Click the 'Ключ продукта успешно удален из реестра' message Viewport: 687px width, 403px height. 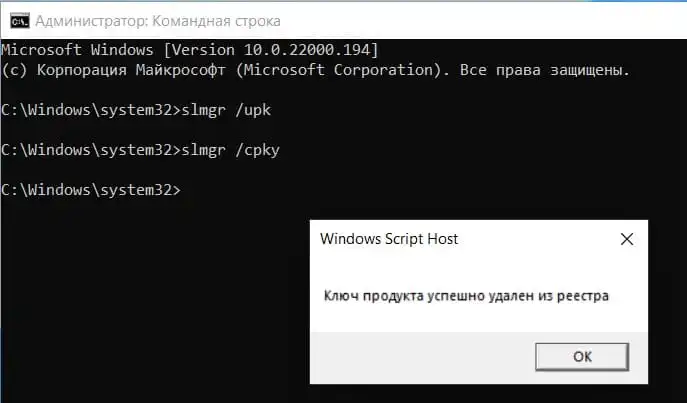[x=466, y=296]
